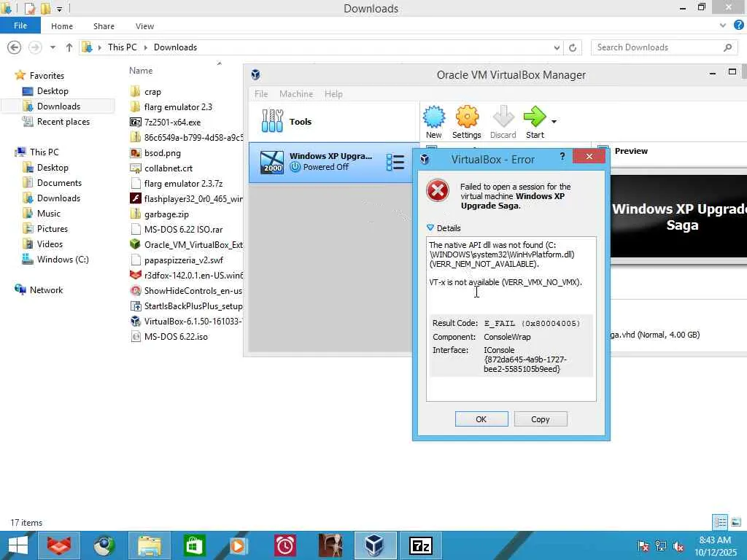
Task: Select MS-DOS 6.22.iso file
Action: 176,337
